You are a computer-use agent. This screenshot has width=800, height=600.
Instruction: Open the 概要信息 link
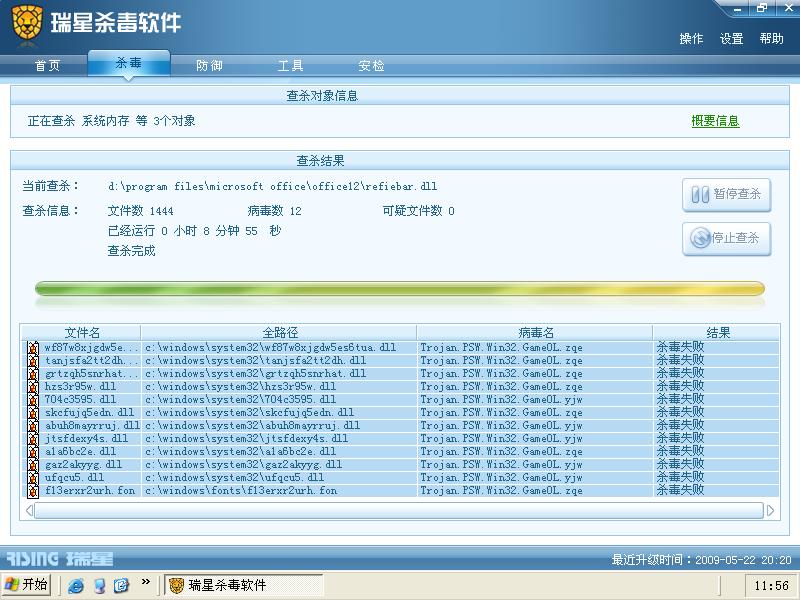point(715,121)
